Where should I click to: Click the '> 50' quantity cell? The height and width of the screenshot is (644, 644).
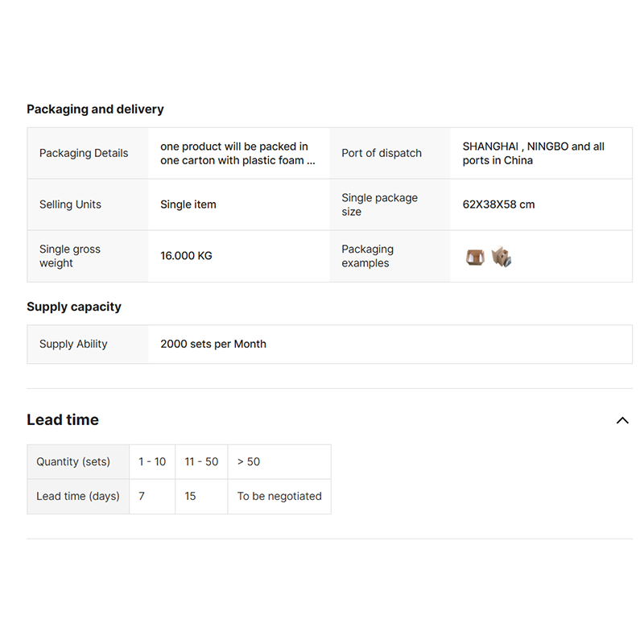click(249, 462)
